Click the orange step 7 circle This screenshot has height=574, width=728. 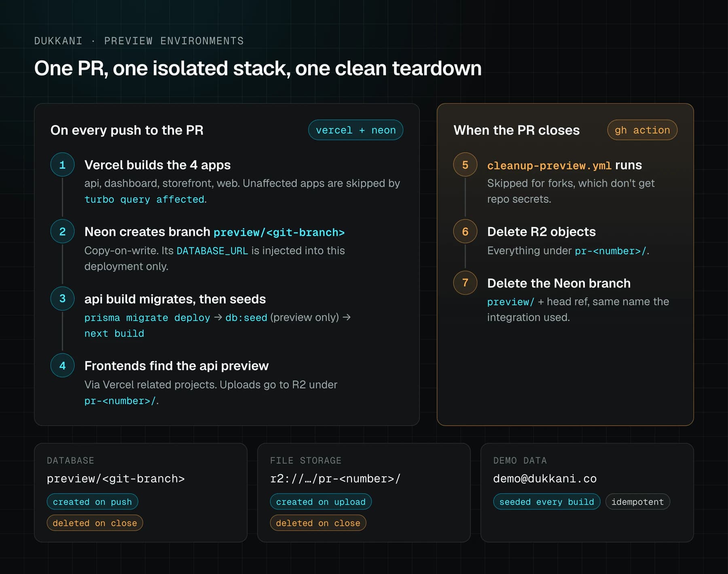click(465, 283)
